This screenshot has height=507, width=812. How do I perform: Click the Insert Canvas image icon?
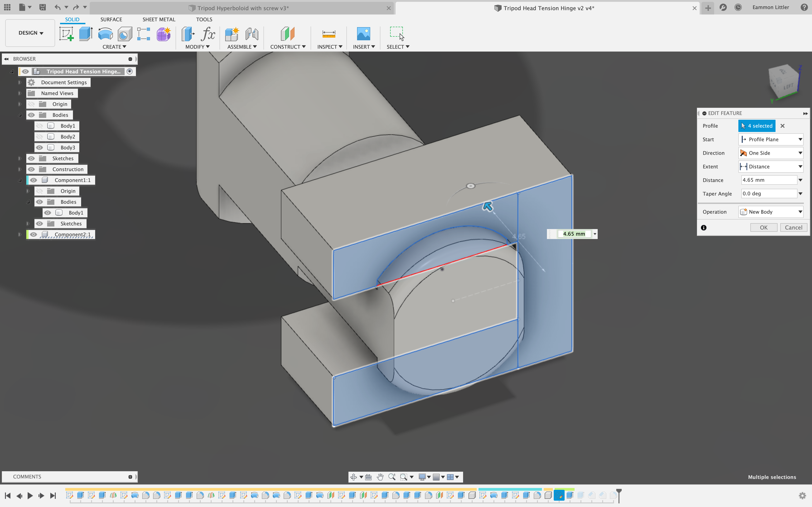click(363, 34)
